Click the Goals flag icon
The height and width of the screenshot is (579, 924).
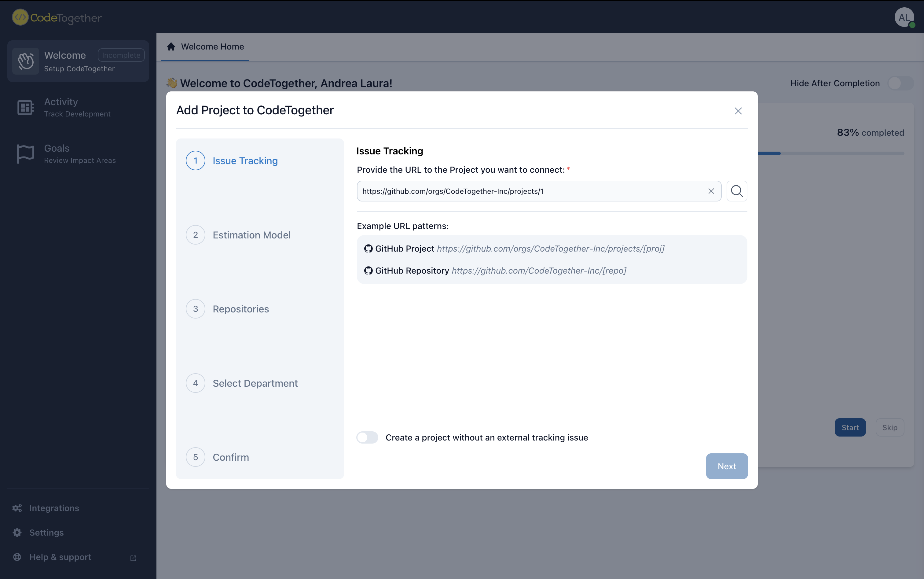click(x=26, y=154)
